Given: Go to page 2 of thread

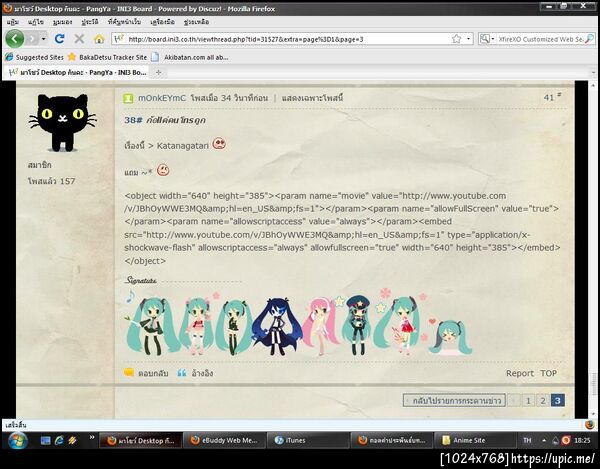Looking at the screenshot, I should 543,401.
